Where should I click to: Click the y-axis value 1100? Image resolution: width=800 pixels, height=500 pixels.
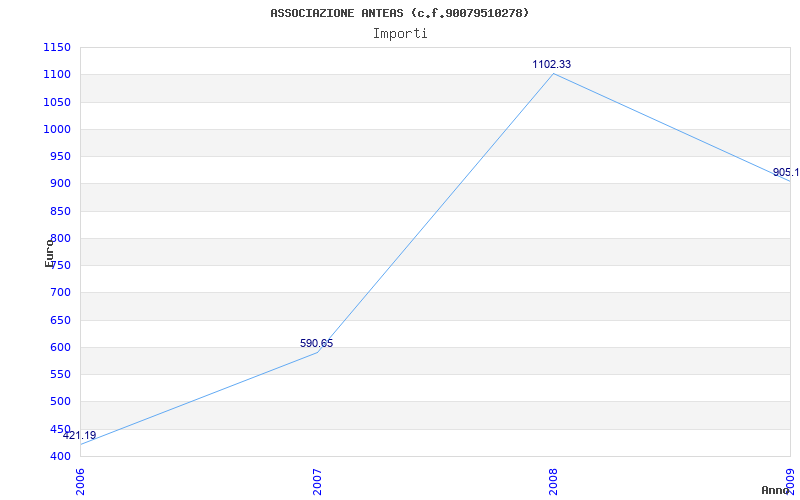coord(57,74)
